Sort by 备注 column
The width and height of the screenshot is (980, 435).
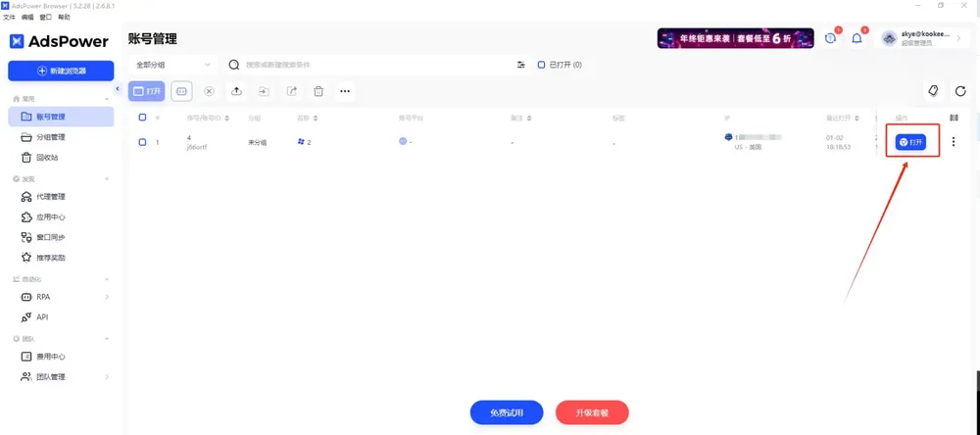(x=529, y=119)
